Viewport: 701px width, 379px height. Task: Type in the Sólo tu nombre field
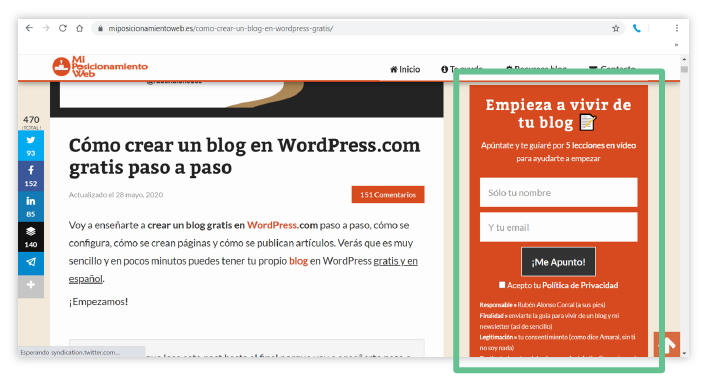[558, 193]
